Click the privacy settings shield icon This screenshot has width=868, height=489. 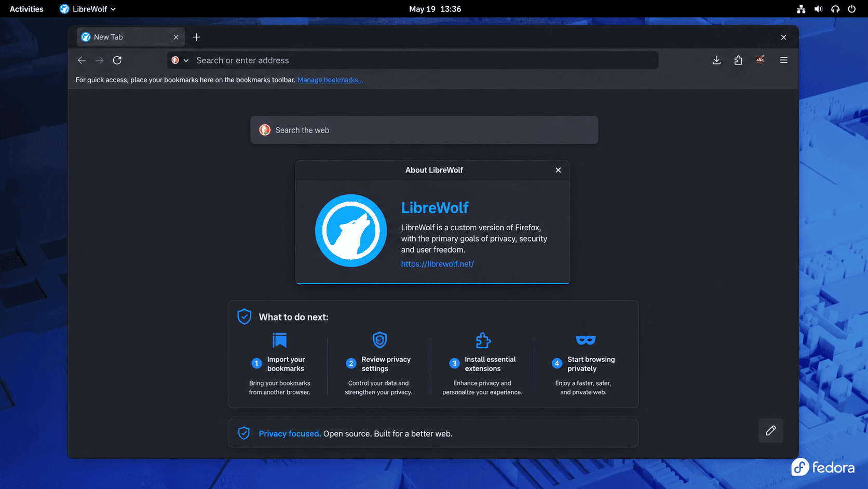[x=380, y=340]
